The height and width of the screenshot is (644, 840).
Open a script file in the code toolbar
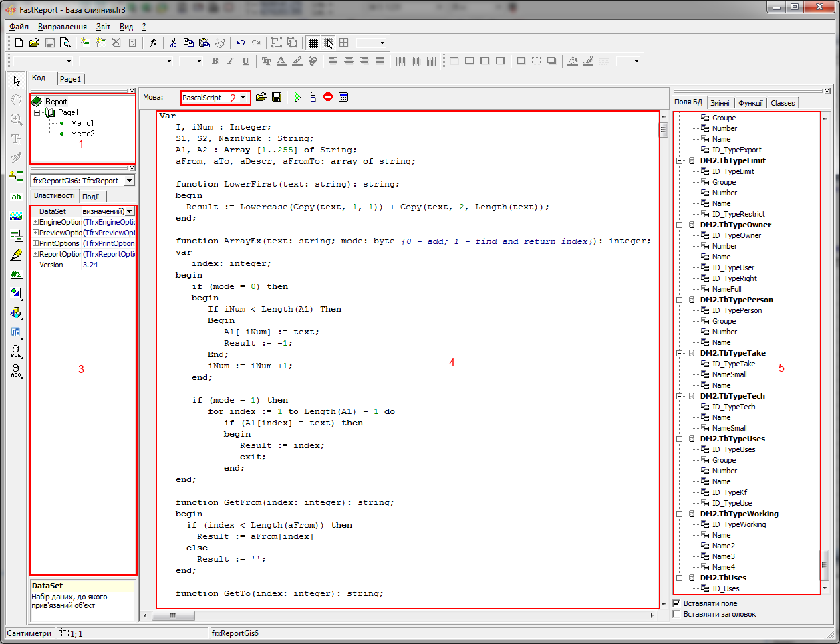(261, 98)
